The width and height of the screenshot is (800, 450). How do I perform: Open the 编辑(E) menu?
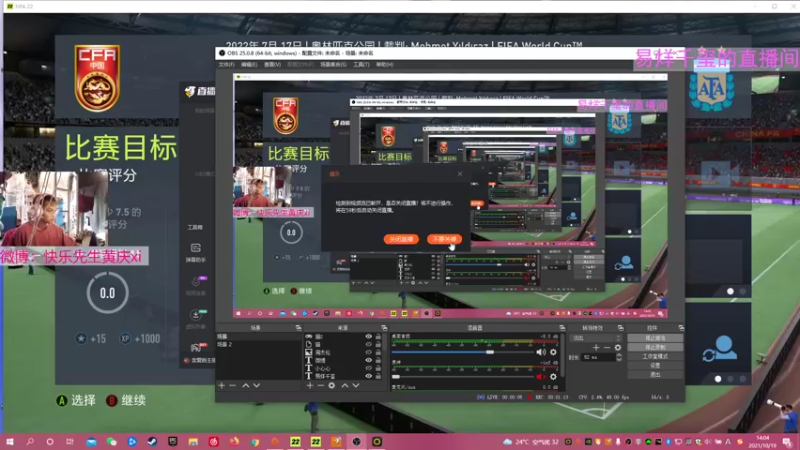[249, 65]
